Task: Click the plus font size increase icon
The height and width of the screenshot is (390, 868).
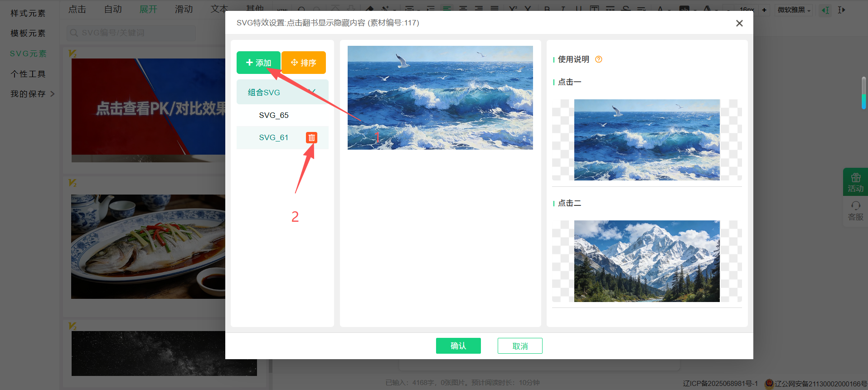Action: (x=764, y=10)
